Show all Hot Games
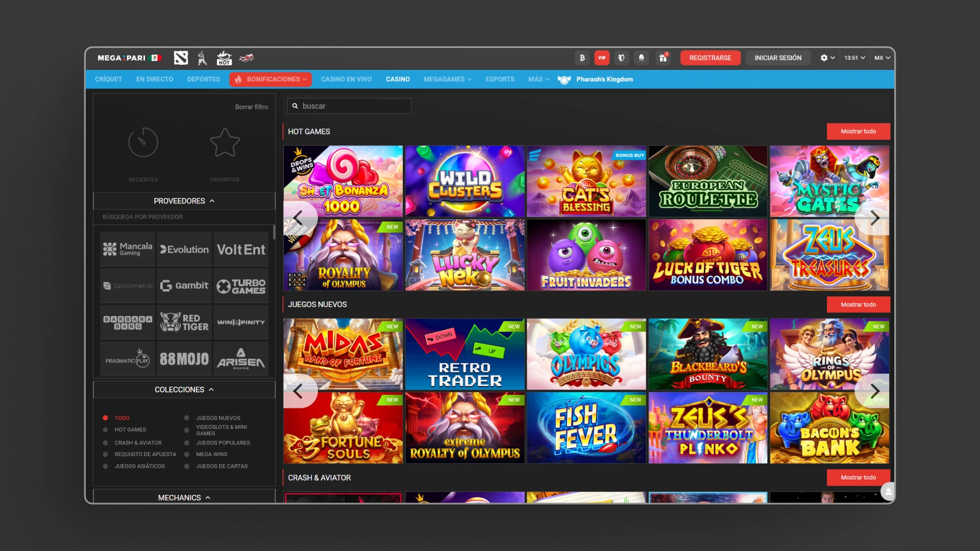The width and height of the screenshot is (980, 551). [x=858, y=131]
